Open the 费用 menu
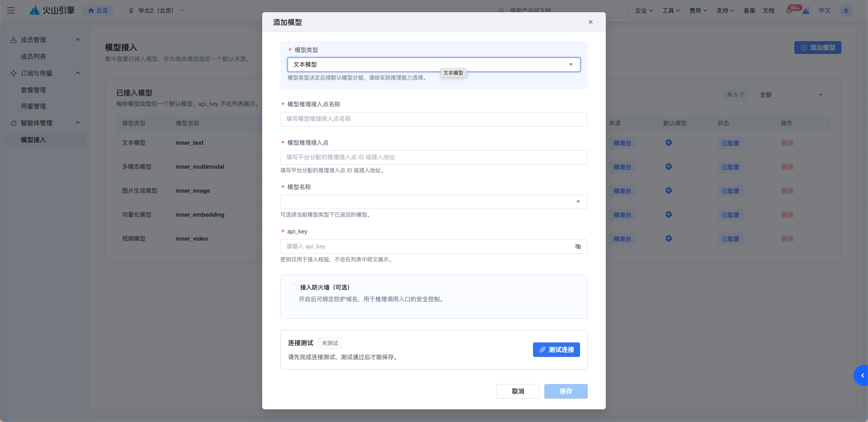Screen dimensions: 868x422 point(698,10)
